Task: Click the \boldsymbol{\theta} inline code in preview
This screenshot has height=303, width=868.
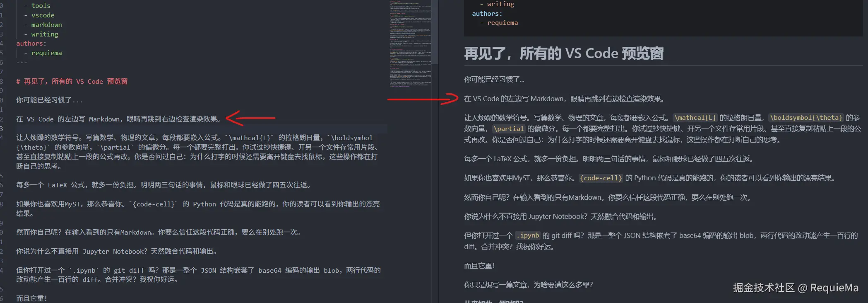Action: tap(806, 118)
